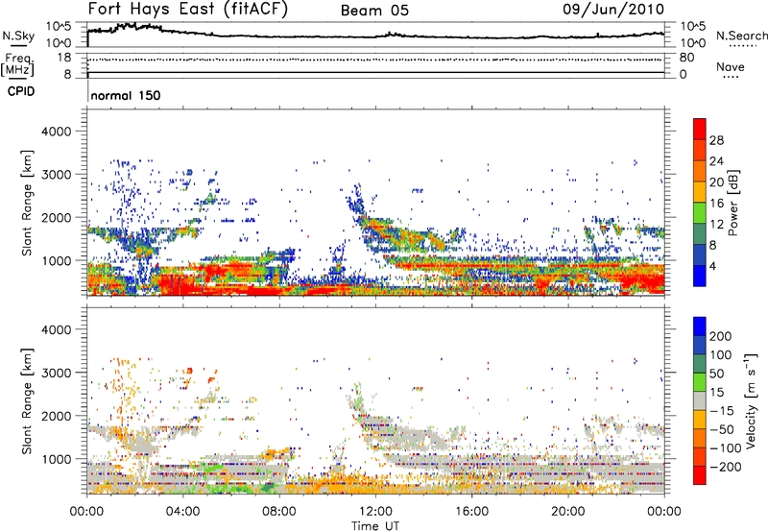
Task: Click the date "09/Jun/2010"
Action: point(613,10)
